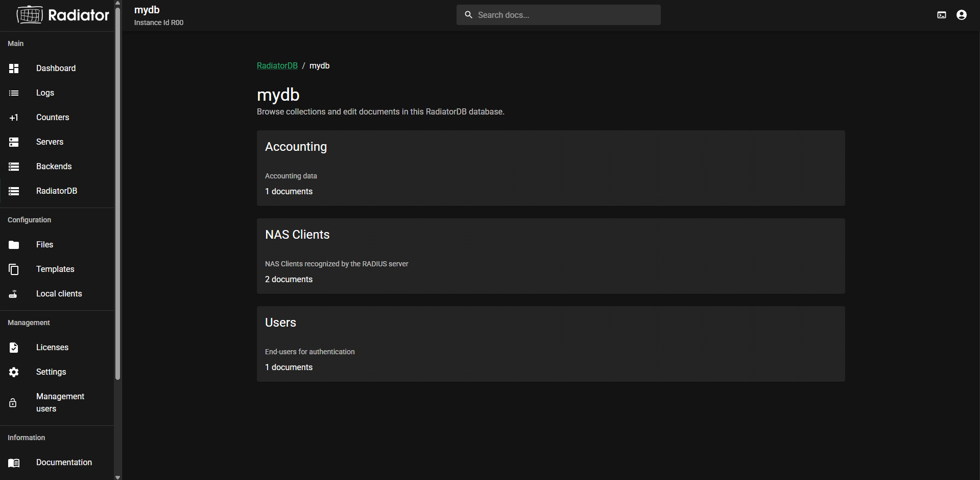Open the Dashboard grid icon
The width and height of the screenshot is (980, 480).
(14, 68)
